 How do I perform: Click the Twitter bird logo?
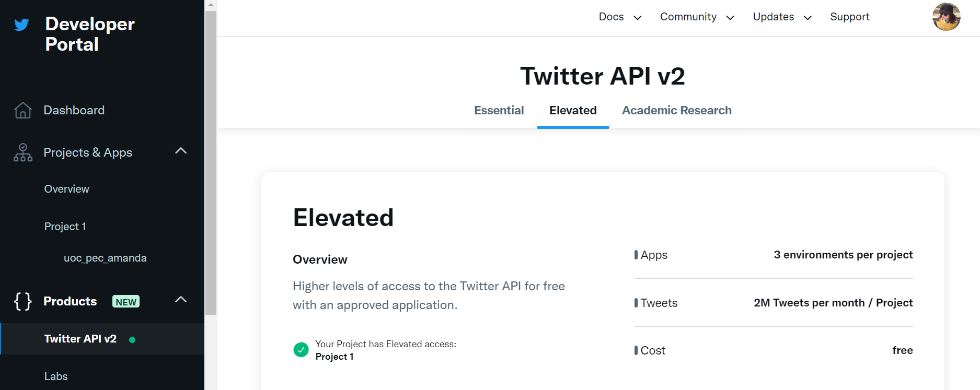[21, 25]
